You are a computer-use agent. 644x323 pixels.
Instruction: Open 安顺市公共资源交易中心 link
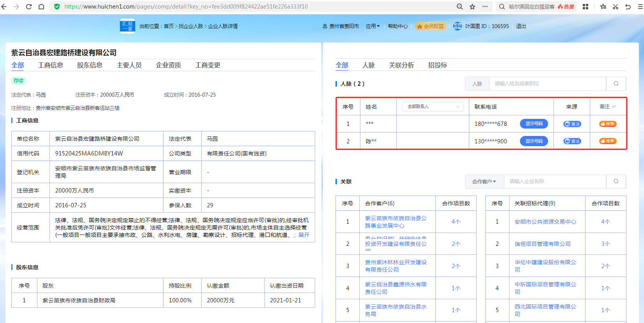(x=545, y=222)
